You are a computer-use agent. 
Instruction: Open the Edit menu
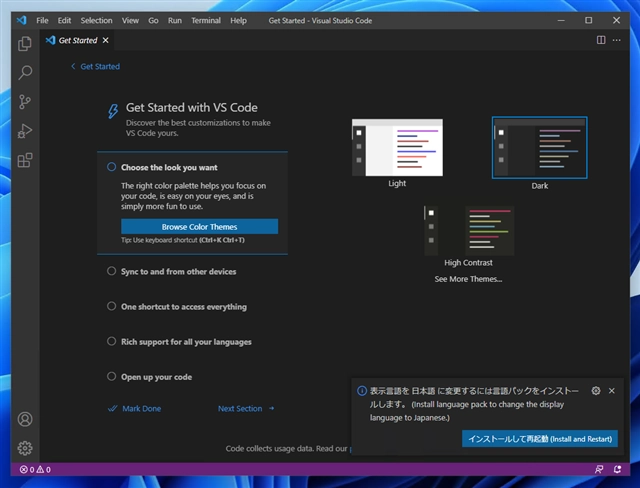[x=64, y=20]
